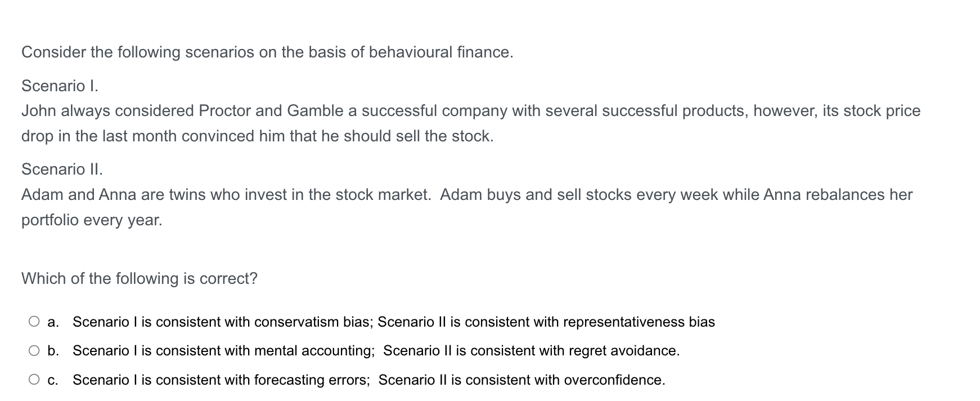Click the line starting "drop in the last month"
980x401 pixels.
258,136
